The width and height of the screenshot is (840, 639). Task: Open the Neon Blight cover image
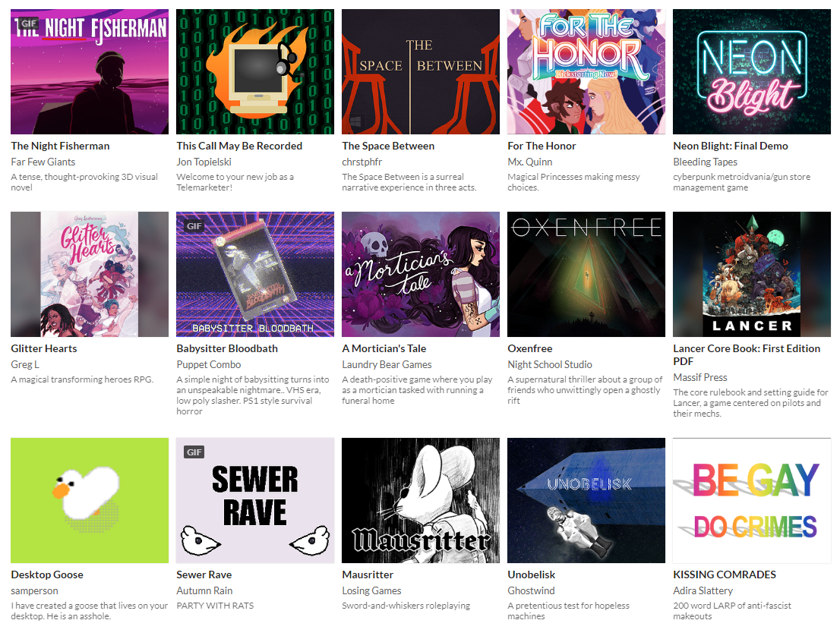click(752, 71)
